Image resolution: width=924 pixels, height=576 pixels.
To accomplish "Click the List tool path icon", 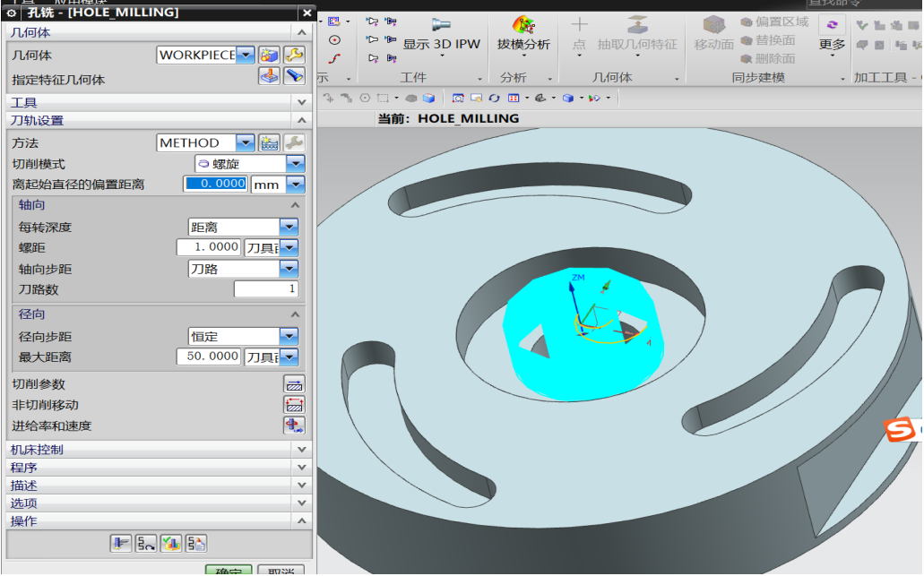I will [196, 543].
